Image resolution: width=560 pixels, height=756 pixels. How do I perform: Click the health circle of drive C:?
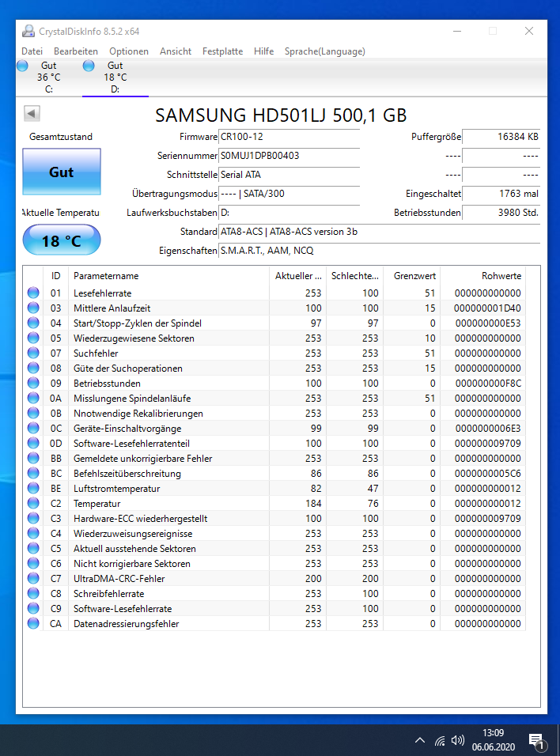(22, 66)
